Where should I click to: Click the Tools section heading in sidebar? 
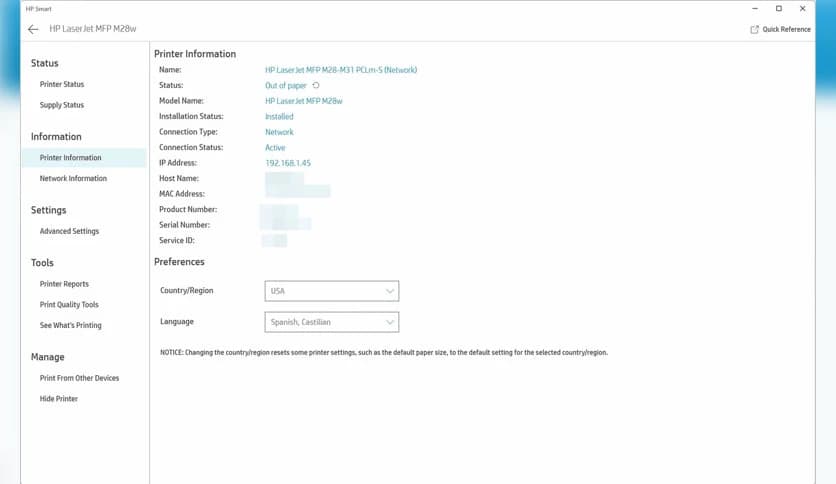(x=42, y=263)
